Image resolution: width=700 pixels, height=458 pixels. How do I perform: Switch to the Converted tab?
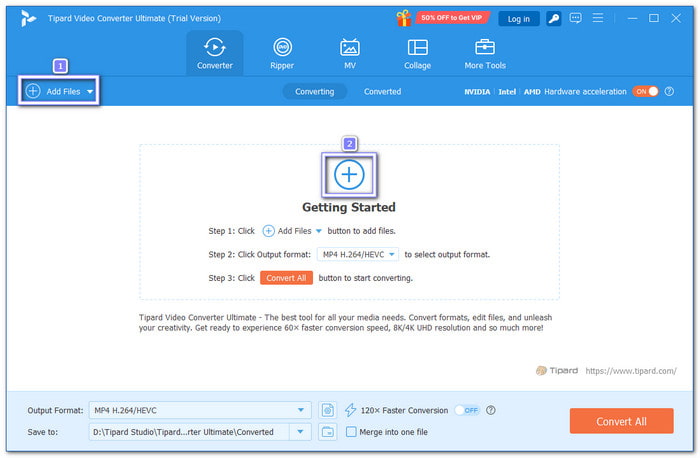click(382, 91)
